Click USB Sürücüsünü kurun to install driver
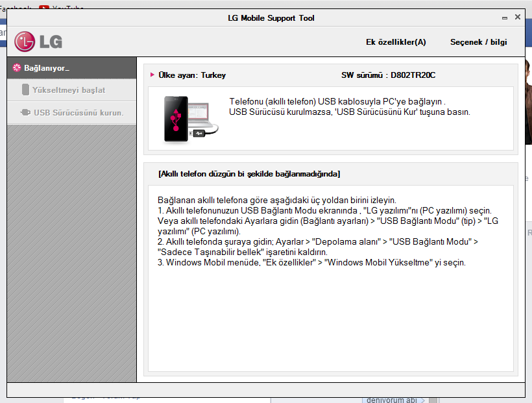The height and width of the screenshot is (403, 532). (72, 112)
